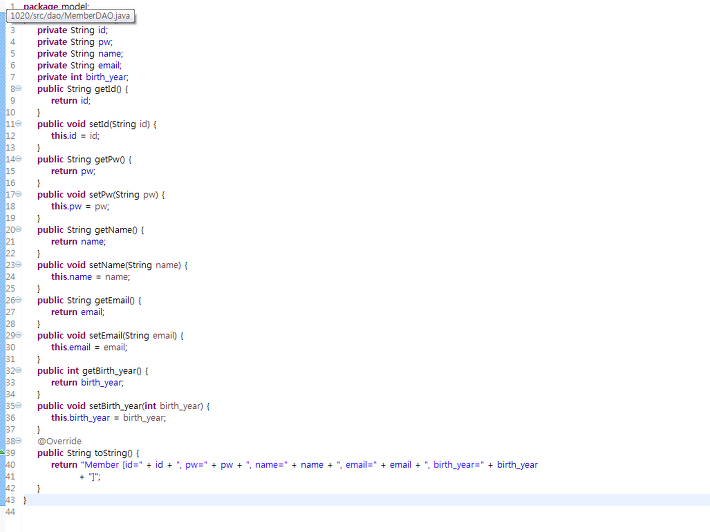Collapse the setBirth_year method fold marker
Viewport: 710px width, 532px height.
pyautogui.click(x=19, y=406)
